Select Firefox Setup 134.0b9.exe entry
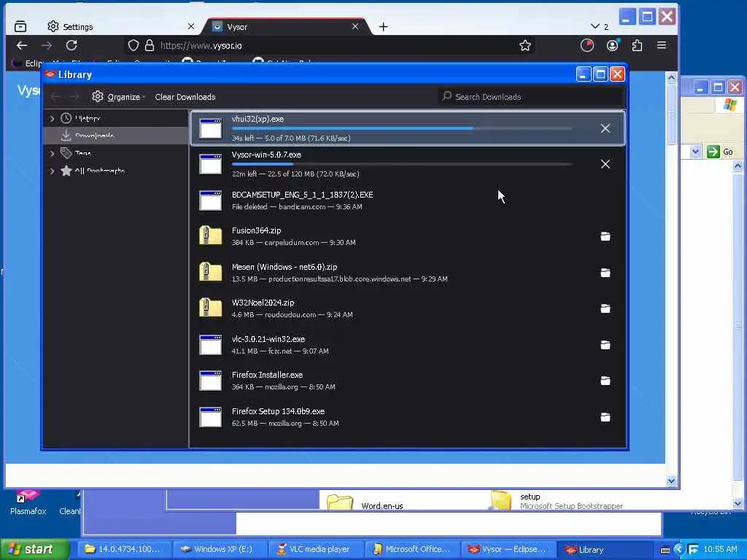This screenshot has height=560, width=747. click(408, 417)
